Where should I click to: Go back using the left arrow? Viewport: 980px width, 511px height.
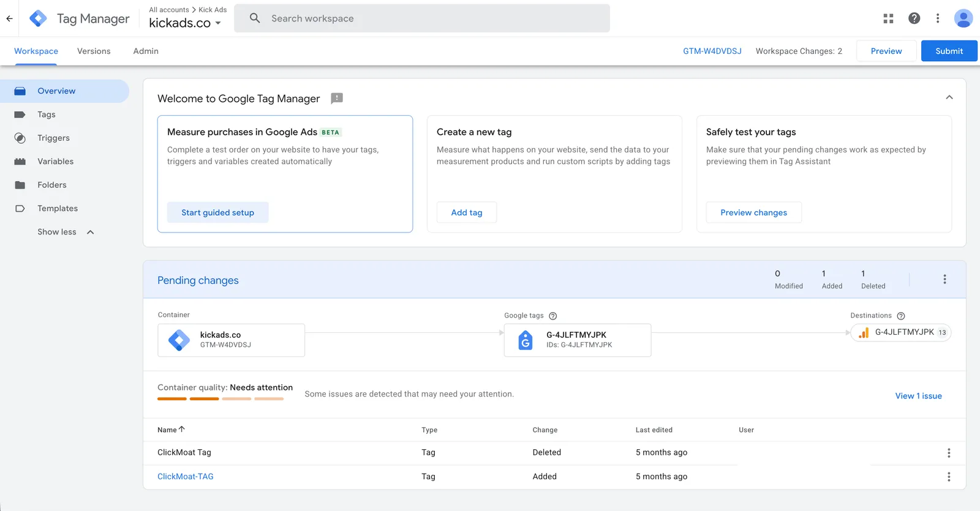coord(9,18)
